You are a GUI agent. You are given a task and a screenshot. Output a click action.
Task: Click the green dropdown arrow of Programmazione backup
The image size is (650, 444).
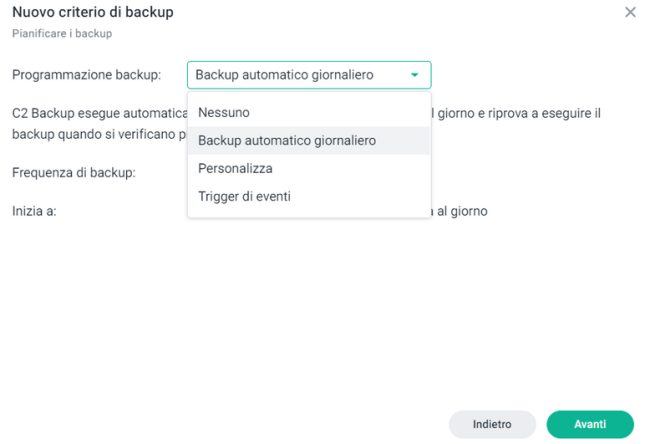tap(414, 75)
